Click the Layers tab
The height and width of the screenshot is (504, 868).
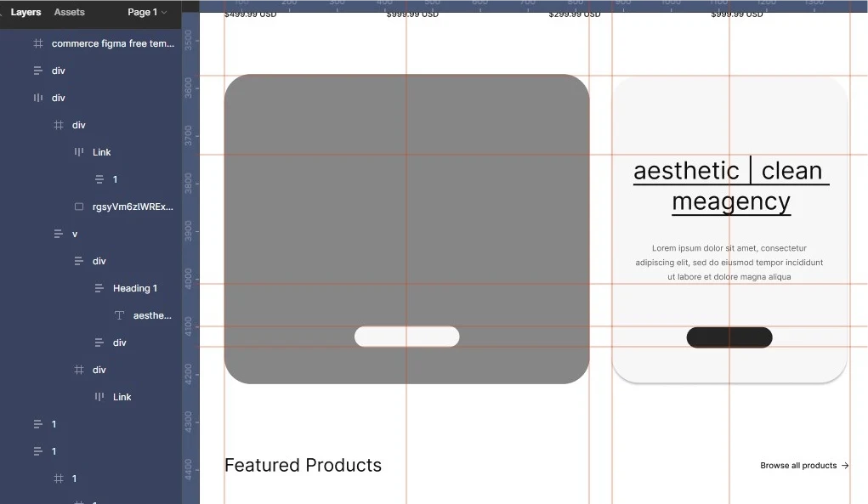[26, 12]
